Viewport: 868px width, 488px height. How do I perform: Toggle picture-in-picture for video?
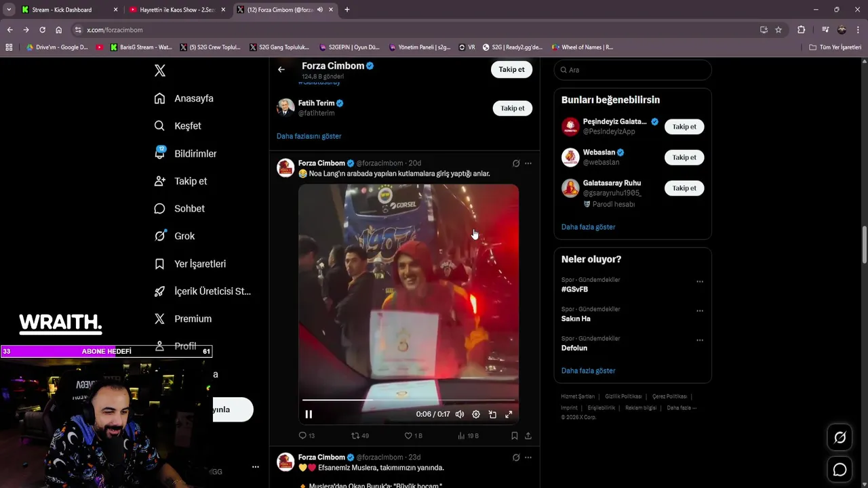tap(492, 414)
